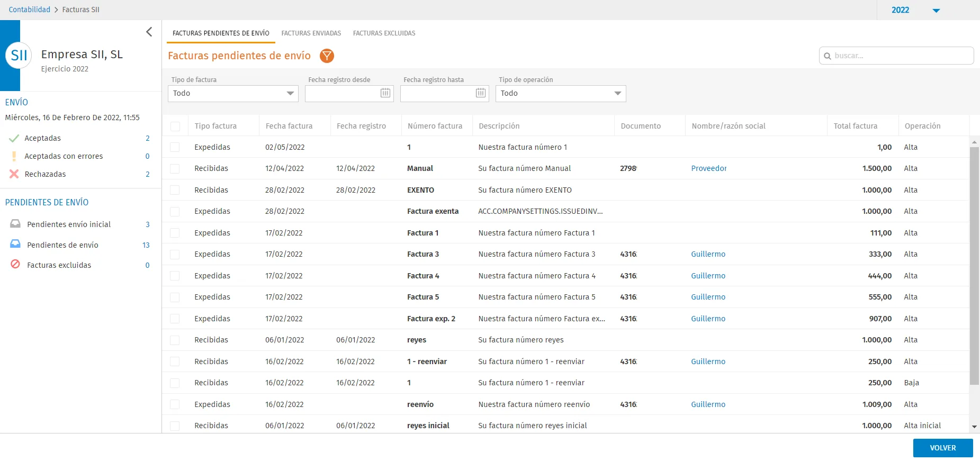The image size is (980, 461).
Task: Click the Descripción column header
Action: click(499, 126)
